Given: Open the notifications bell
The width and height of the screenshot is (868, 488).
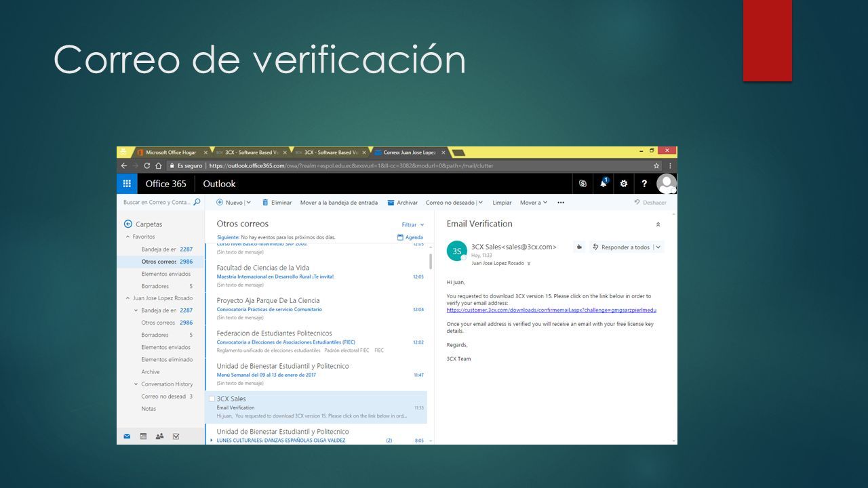Looking at the screenshot, I should [x=604, y=183].
